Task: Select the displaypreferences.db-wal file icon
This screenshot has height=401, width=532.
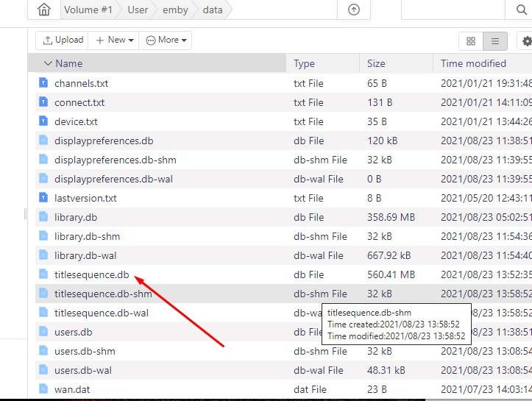Action: tap(43, 178)
